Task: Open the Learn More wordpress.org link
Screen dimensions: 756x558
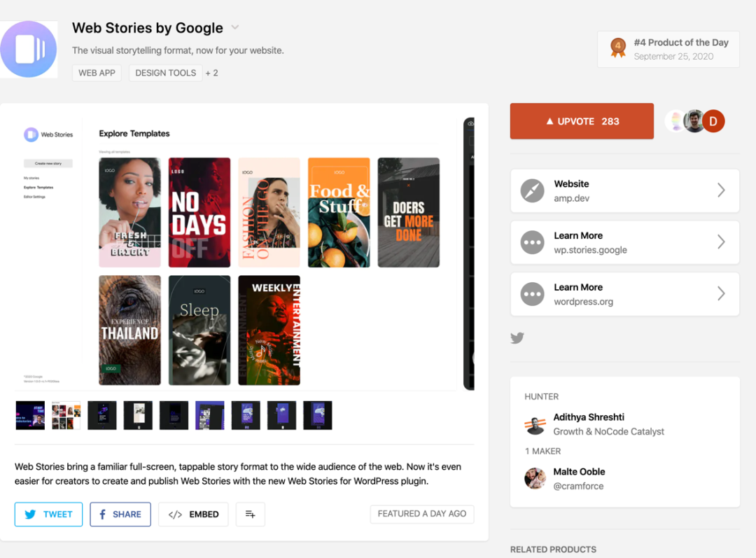Action: click(x=624, y=294)
